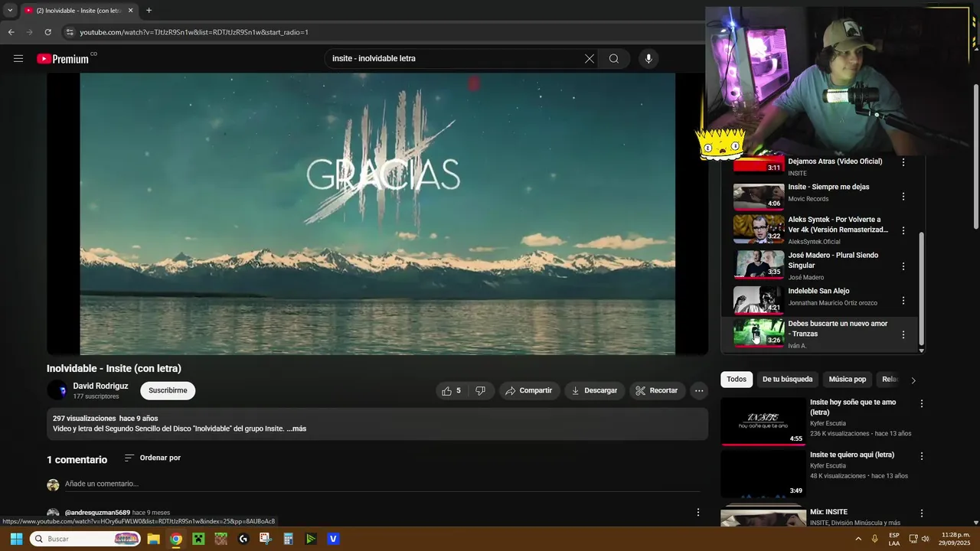Focus the Añade un comentario field

tap(382, 484)
